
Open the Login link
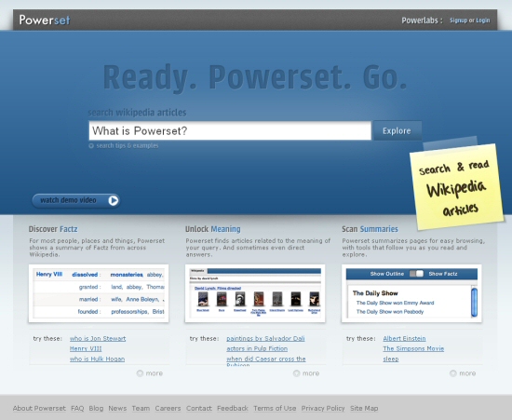point(482,20)
